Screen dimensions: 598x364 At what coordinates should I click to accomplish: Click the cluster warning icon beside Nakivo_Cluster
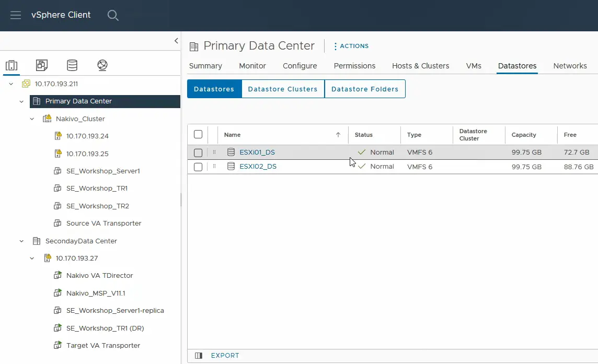(47, 119)
